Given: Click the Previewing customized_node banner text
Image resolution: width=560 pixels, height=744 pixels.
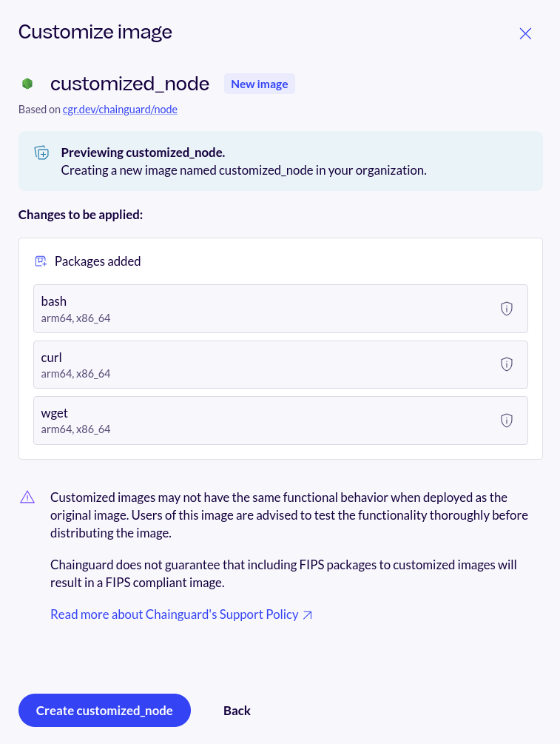Looking at the screenshot, I should coord(143,153).
